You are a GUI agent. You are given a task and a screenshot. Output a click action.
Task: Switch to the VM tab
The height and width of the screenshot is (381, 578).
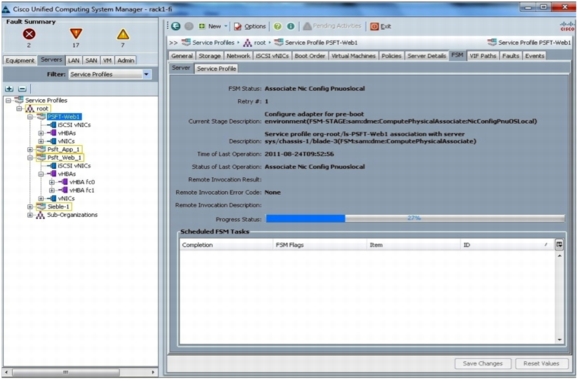[x=107, y=60]
